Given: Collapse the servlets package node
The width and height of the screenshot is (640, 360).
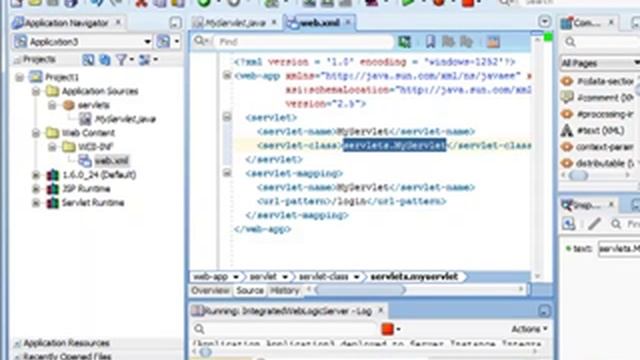Looking at the screenshot, I should click(52, 105).
